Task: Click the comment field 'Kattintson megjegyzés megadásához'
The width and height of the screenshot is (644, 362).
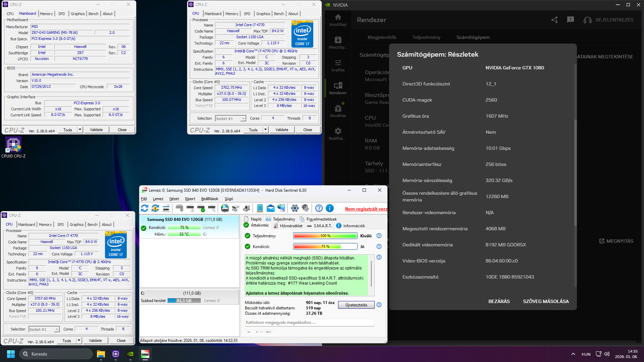Action: click(x=309, y=322)
